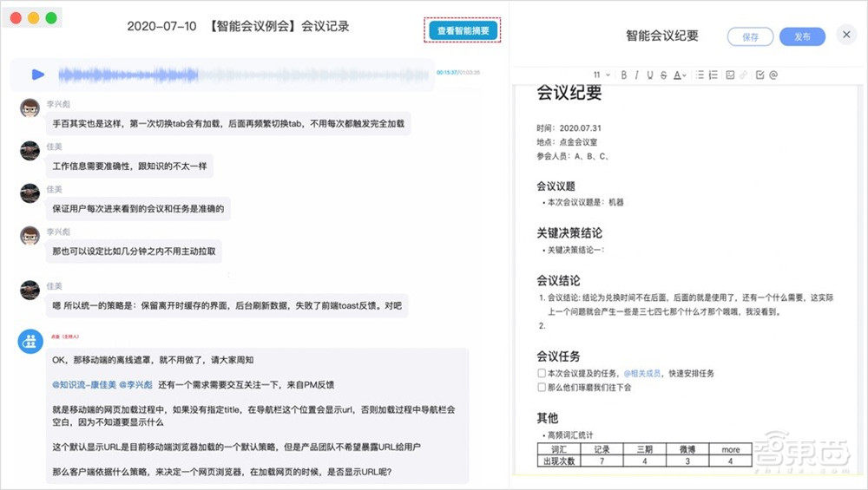Viewport: 868px width, 490px height.
Task: Click the @知识流-康佳美 mention
Action: click(x=84, y=384)
